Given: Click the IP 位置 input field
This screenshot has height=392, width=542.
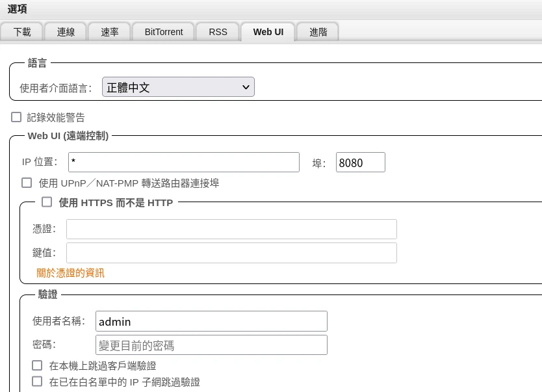Looking at the screenshot, I should (183, 162).
